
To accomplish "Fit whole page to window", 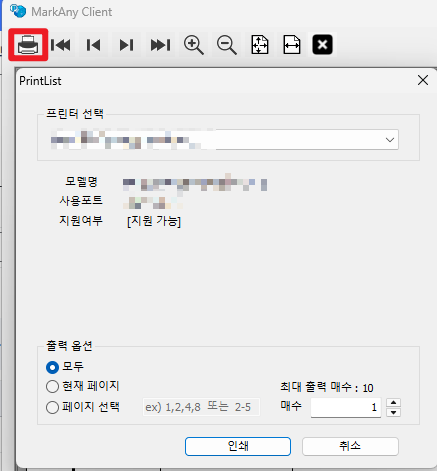I will click(260, 45).
